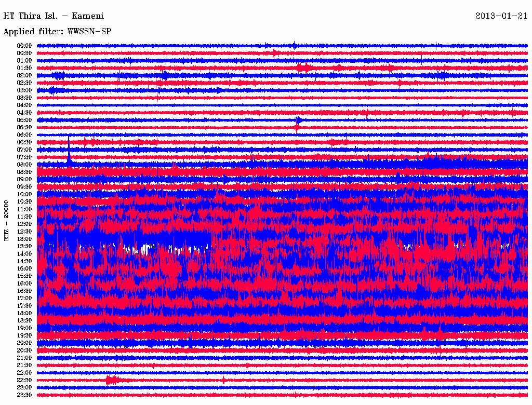
Task: Select the 13:30 time label
Action: coord(24,246)
